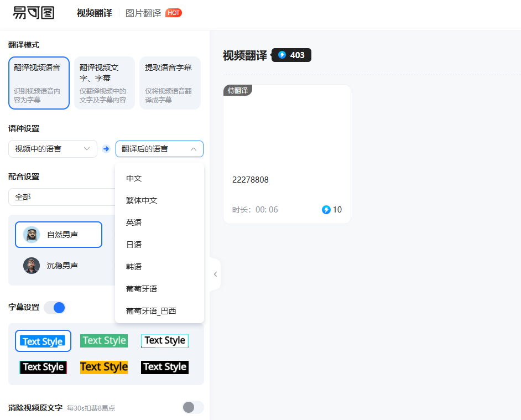Screen dimensions: 521x420
Task: Select 提取语音字幕 mode
Action: [169, 83]
